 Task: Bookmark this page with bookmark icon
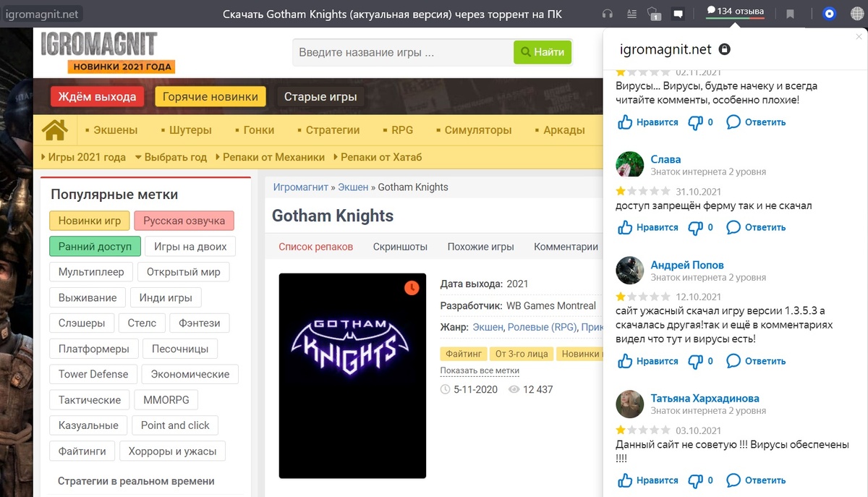point(791,14)
